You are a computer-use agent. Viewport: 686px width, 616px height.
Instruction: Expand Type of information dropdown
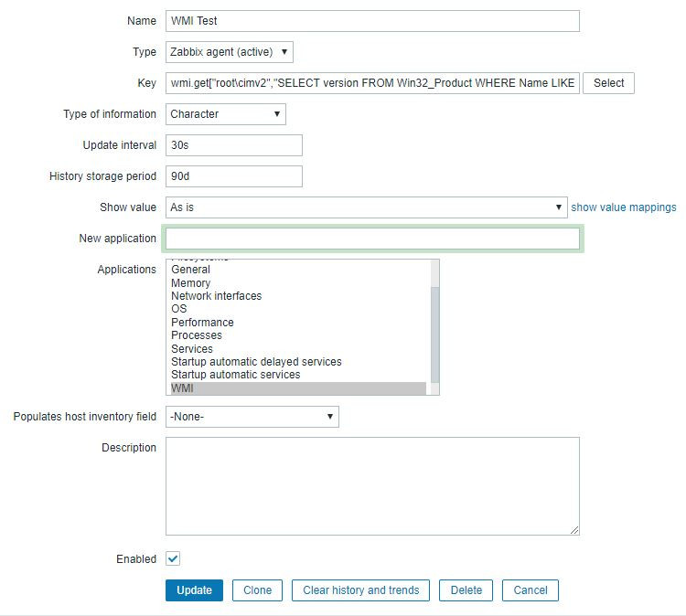point(226,114)
